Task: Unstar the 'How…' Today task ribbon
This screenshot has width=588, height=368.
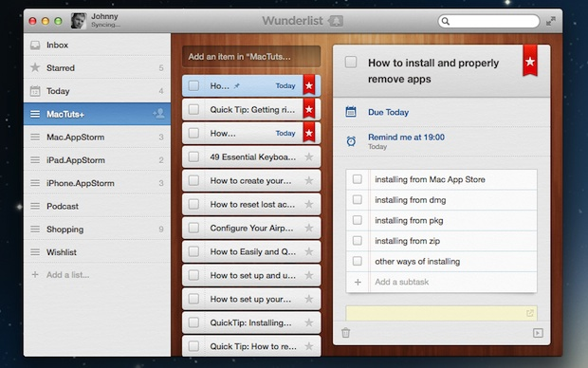Action: click(309, 133)
